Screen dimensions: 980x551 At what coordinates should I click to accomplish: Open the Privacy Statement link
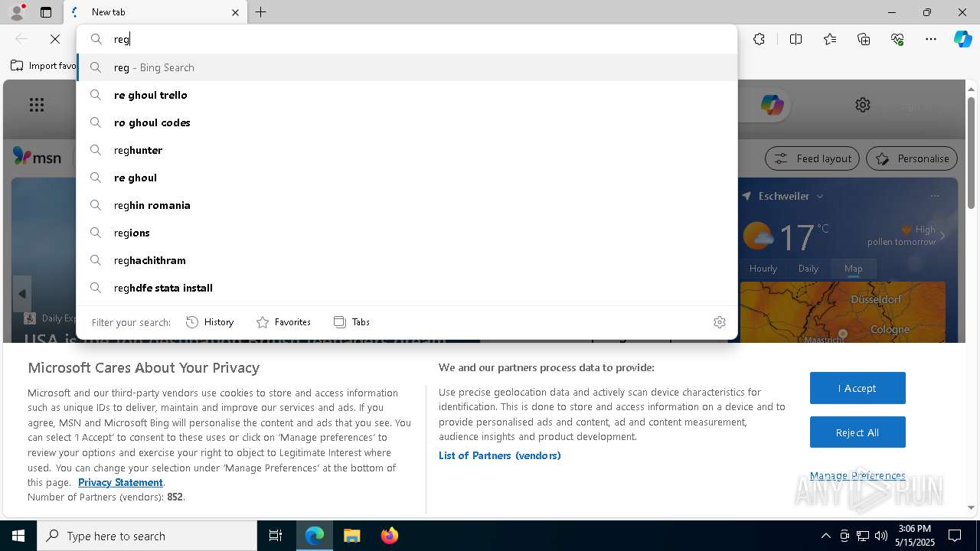click(120, 482)
